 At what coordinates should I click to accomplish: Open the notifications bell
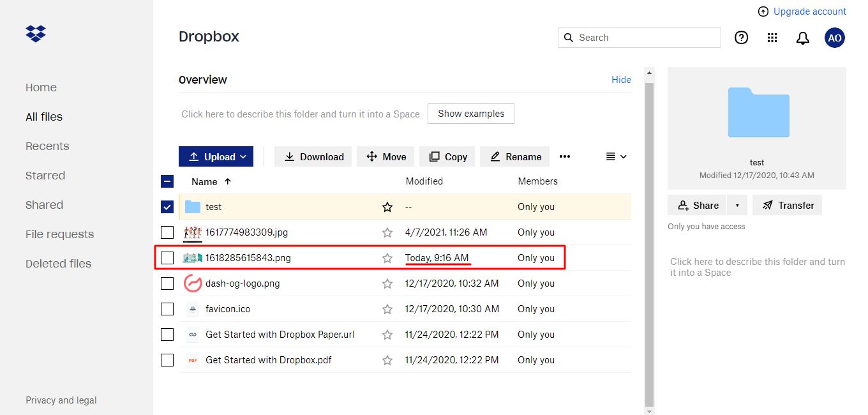click(x=803, y=38)
